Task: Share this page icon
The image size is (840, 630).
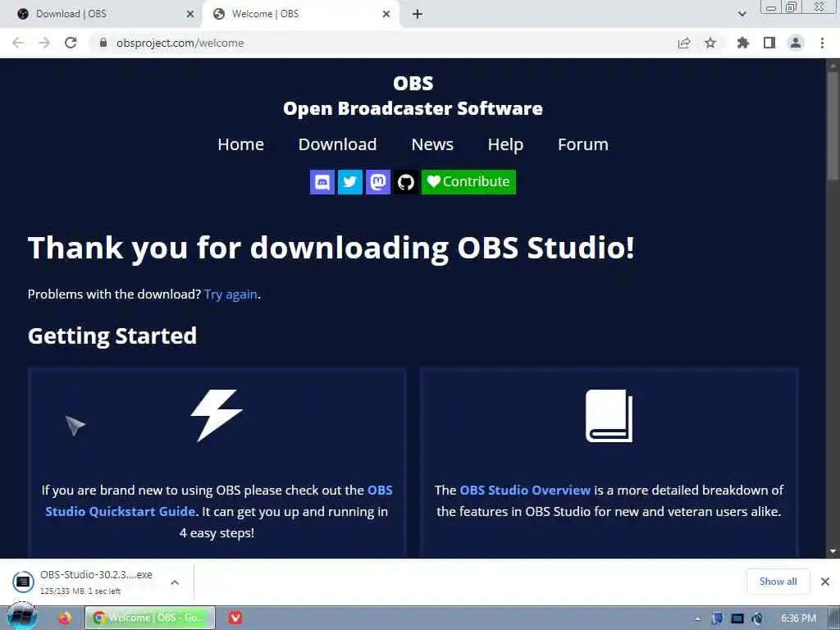Action: [x=684, y=43]
